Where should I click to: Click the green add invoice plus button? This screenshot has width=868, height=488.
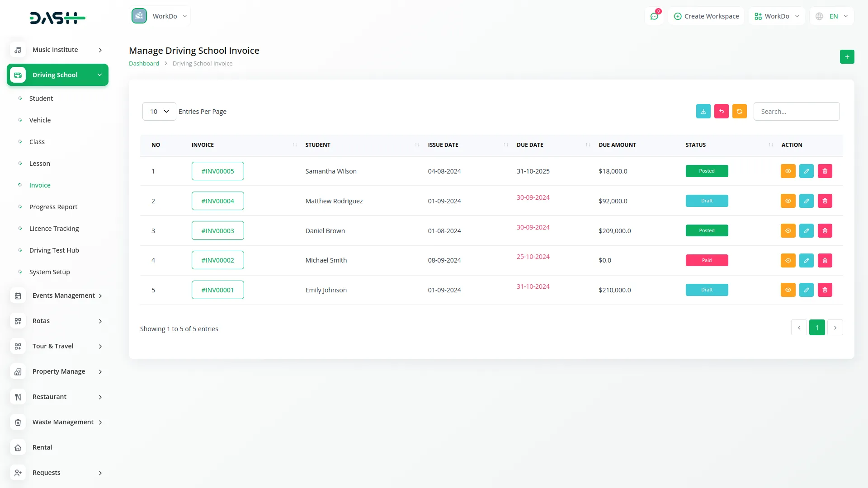(x=847, y=57)
